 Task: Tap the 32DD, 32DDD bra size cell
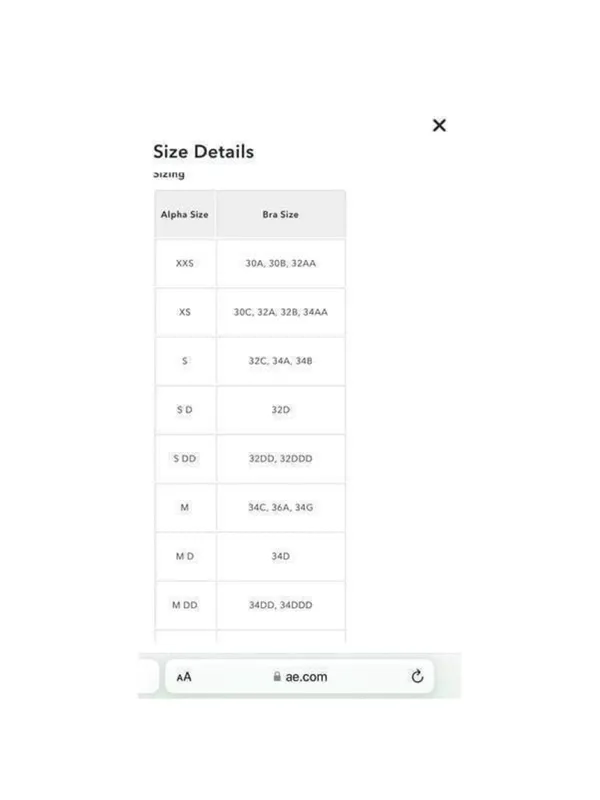281,458
